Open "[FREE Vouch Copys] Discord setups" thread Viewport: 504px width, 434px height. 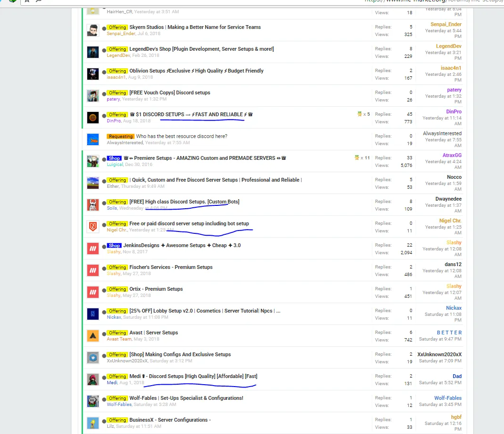coord(170,92)
